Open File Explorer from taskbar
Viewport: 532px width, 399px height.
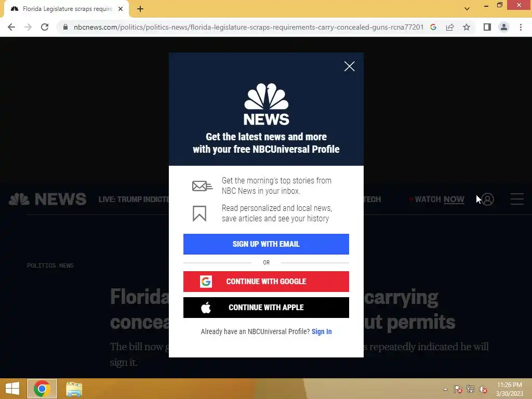(74, 389)
